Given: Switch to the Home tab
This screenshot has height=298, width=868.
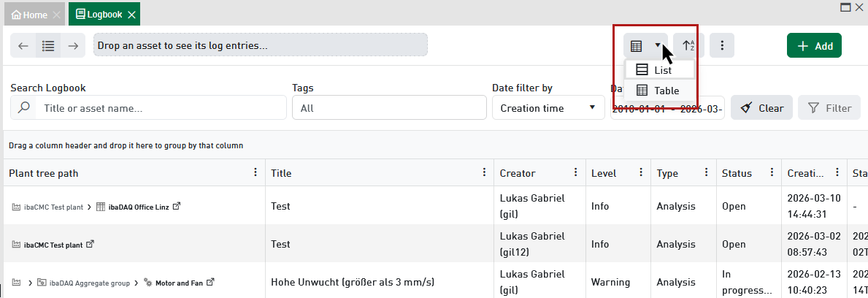Looking at the screenshot, I should [29, 15].
